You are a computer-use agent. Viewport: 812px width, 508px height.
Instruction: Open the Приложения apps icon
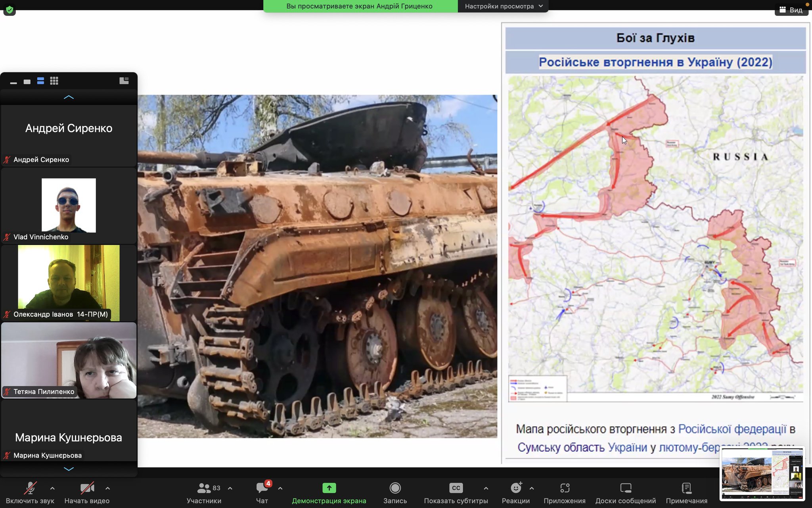point(565,488)
